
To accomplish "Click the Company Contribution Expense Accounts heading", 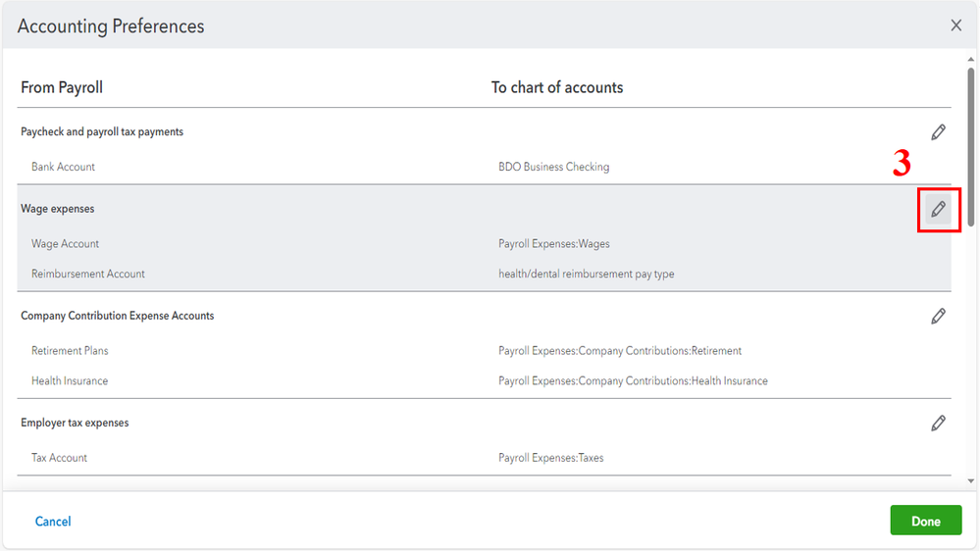I will [x=118, y=316].
